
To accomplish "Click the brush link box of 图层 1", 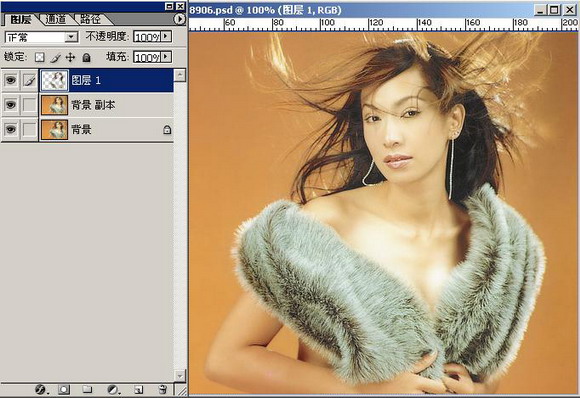I will click(29, 80).
